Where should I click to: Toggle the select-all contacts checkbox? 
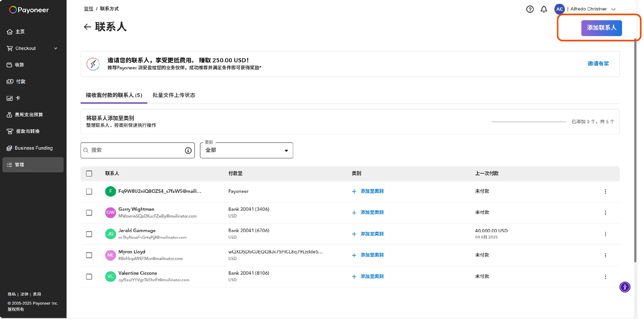[x=89, y=174]
